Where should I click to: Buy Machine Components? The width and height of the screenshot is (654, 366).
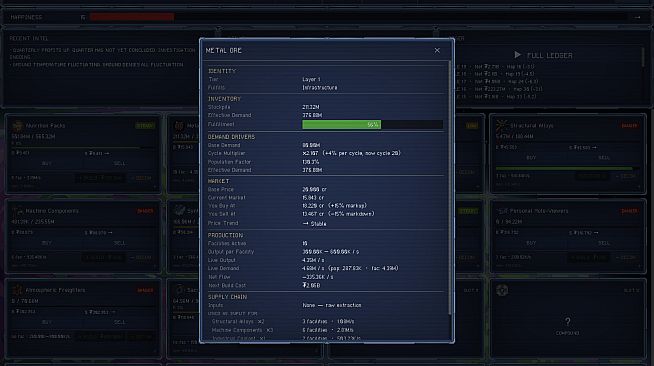tap(47, 243)
